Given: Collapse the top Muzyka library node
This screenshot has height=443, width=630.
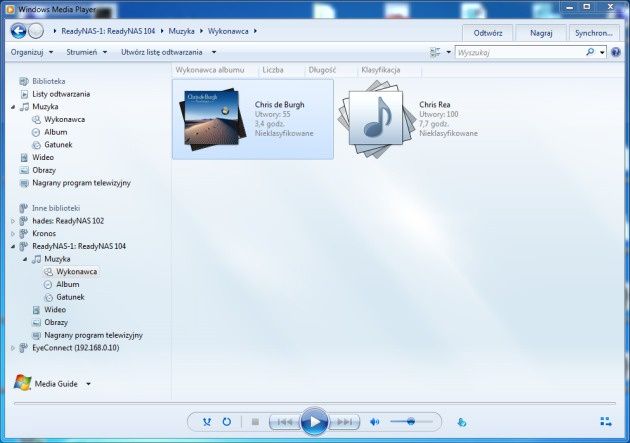Looking at the screenshot, I should (13, 107).
